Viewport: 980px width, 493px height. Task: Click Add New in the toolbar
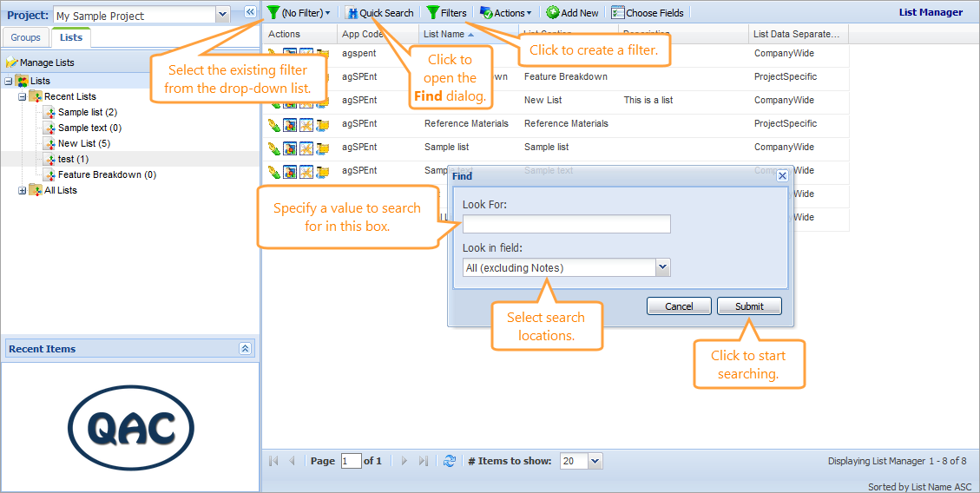[x=572, y=12]
